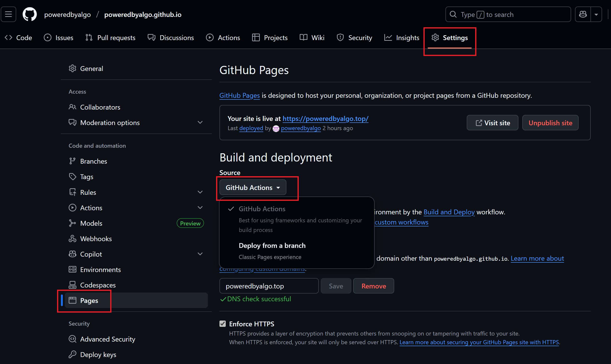Click the Unpublish site button
Screen dimensions: 611x364
[x=550, y=123]
